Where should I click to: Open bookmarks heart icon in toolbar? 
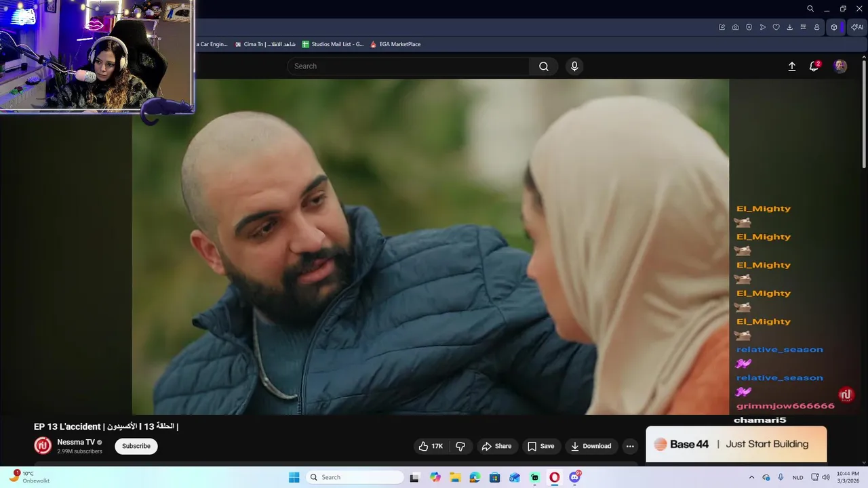(x=776, y=27)
